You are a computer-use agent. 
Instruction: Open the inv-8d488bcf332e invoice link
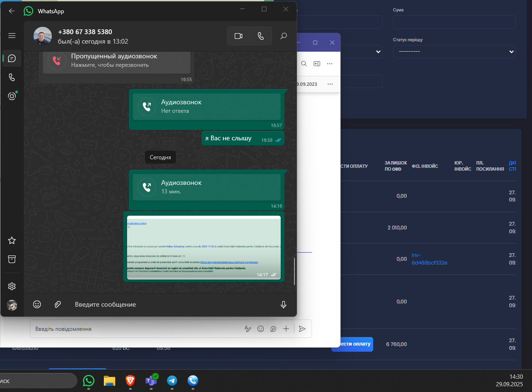[x=429, y=259]
